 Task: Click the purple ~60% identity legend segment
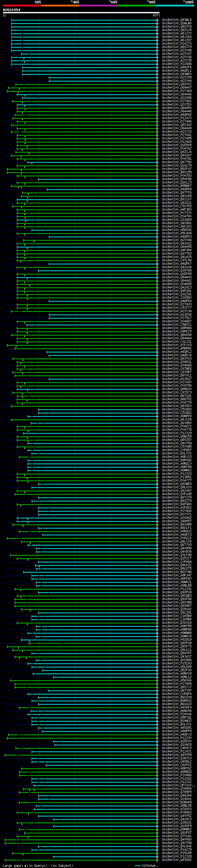tap(98, 6)
